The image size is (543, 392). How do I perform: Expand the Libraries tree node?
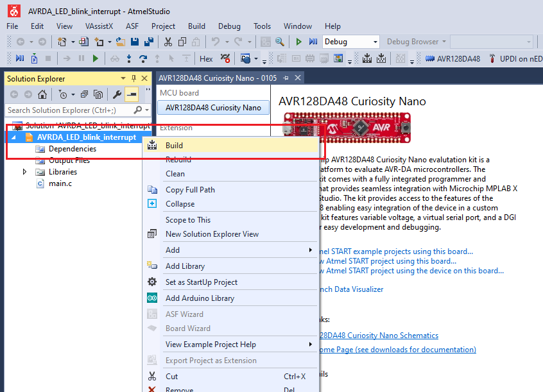click(24, 172)
